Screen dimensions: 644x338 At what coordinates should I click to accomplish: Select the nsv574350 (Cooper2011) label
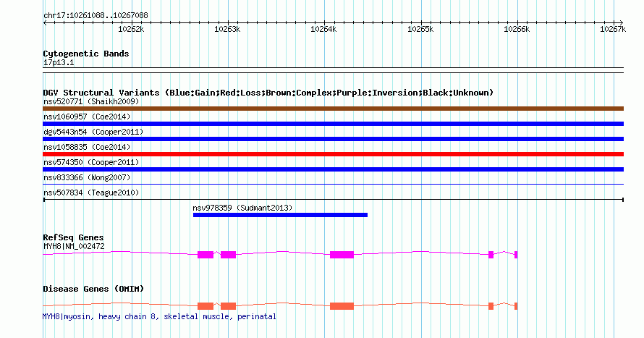(x=91, y=162)
